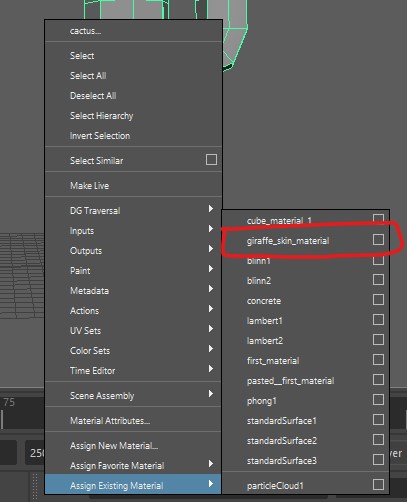407x502 pixels.
Task: Open option box for lambert2
Action: click(x=378, y=339)
